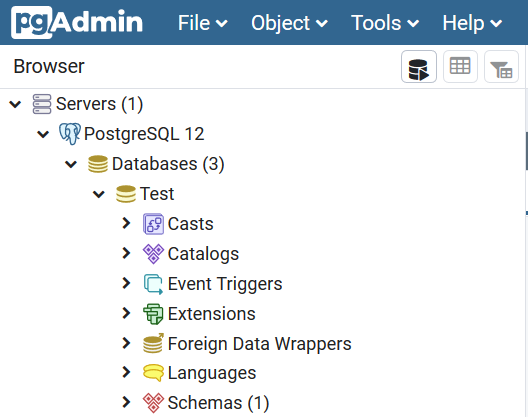Open the Query Tool toolbar button

[x=419, y=67]
